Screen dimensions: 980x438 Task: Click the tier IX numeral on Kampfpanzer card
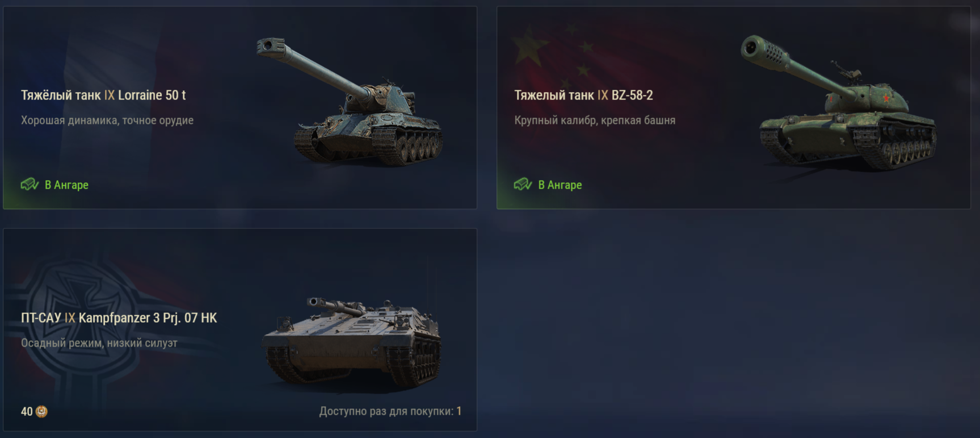(x=70, y=318)
